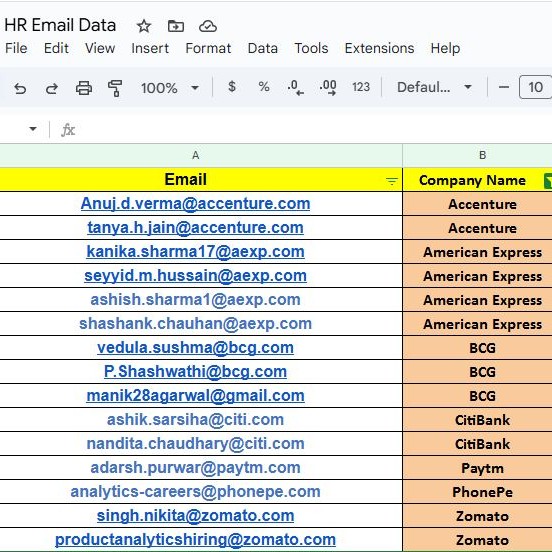Image resolution: width=552 pixels, height=552 pixels.
Task: Star the HR Email Data document
Action: [144, 26]
